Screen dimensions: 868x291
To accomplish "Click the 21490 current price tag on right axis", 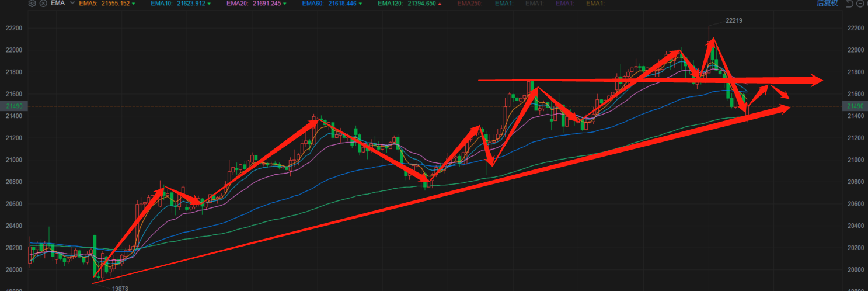I will pos(855,106).
